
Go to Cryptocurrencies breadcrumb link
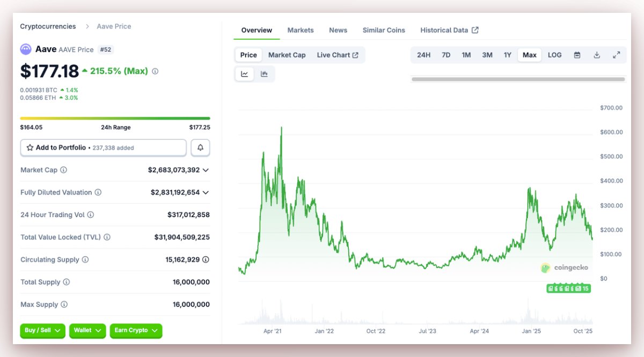tap(48, 26)
